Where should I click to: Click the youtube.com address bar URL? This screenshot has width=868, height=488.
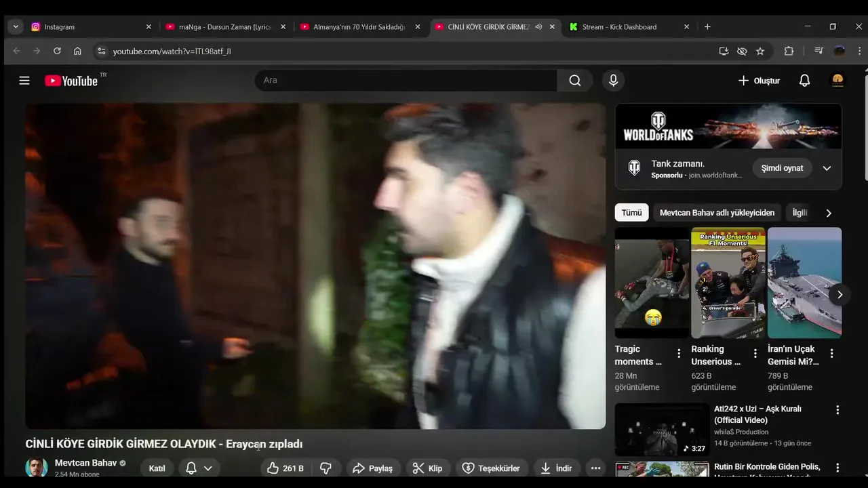coord(172,51)
